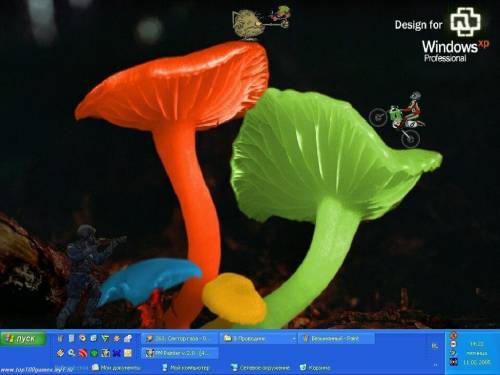This screenshot has width=500, height=375.
Task: Expand the Проводник group dropdown arrow
Action: (293, 339)
